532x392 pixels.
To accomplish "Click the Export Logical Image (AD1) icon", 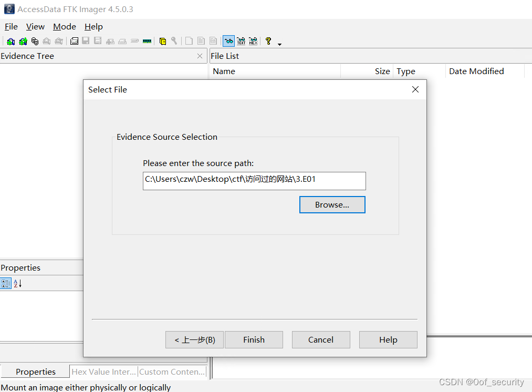I will coord(98,41).
